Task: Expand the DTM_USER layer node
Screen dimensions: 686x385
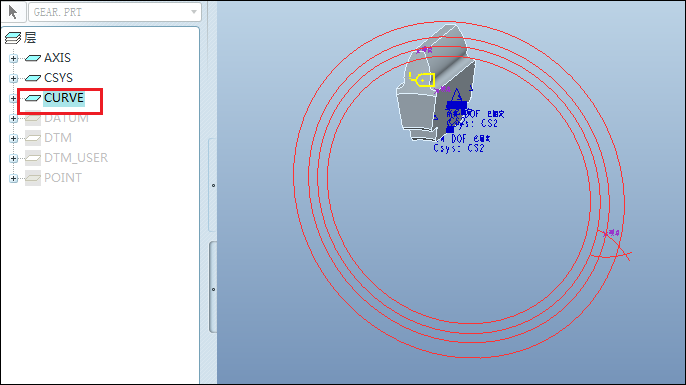Action: tap(13, 158)
